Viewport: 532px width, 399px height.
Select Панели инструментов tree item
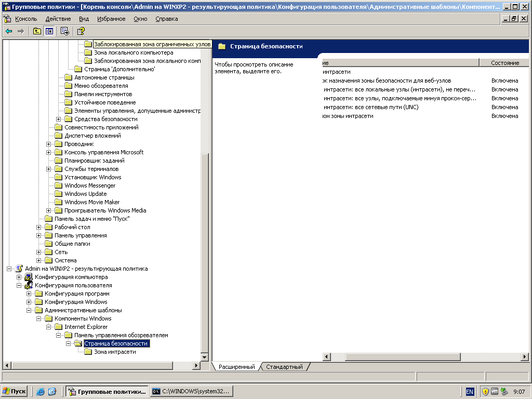click(x=103, y=94)
